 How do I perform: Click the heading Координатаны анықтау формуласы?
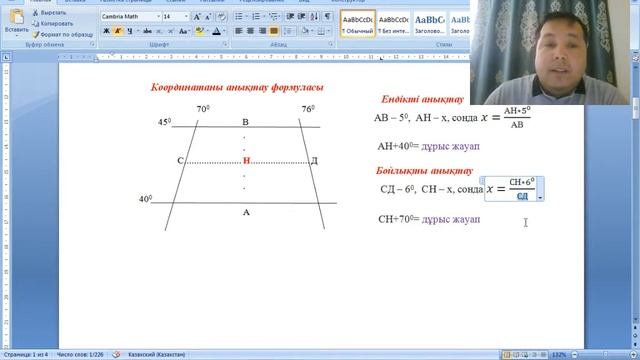[x=237, y=87]
